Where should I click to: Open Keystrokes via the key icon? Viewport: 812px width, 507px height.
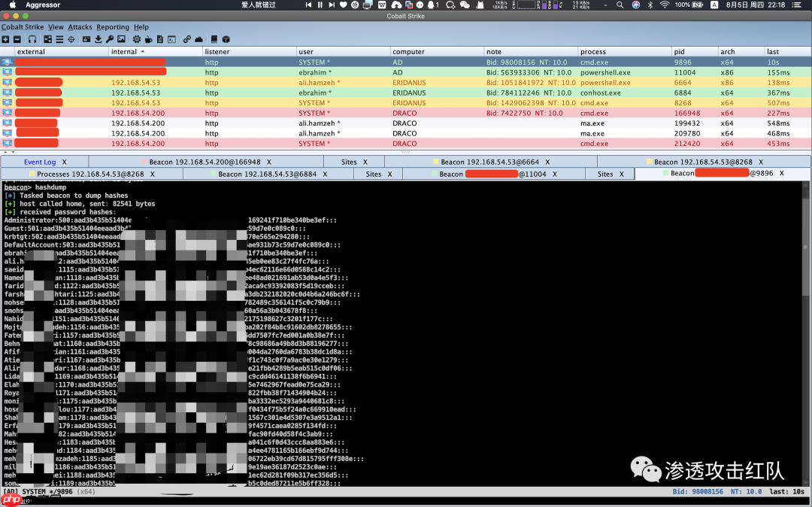(110, 39)
